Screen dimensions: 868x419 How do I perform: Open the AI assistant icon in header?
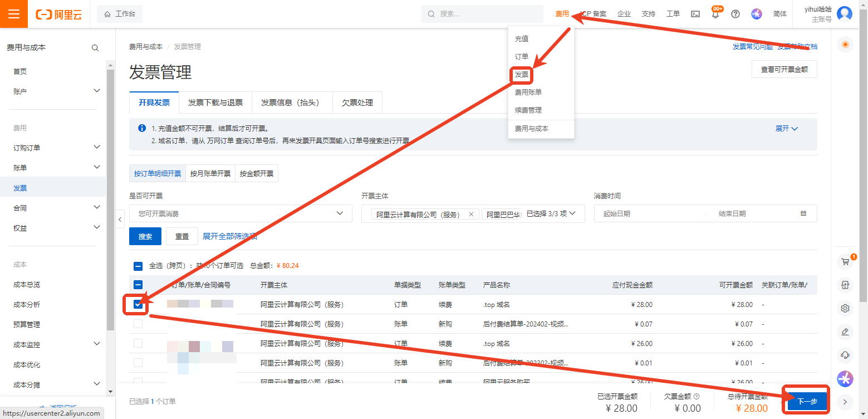pos(756,14)
